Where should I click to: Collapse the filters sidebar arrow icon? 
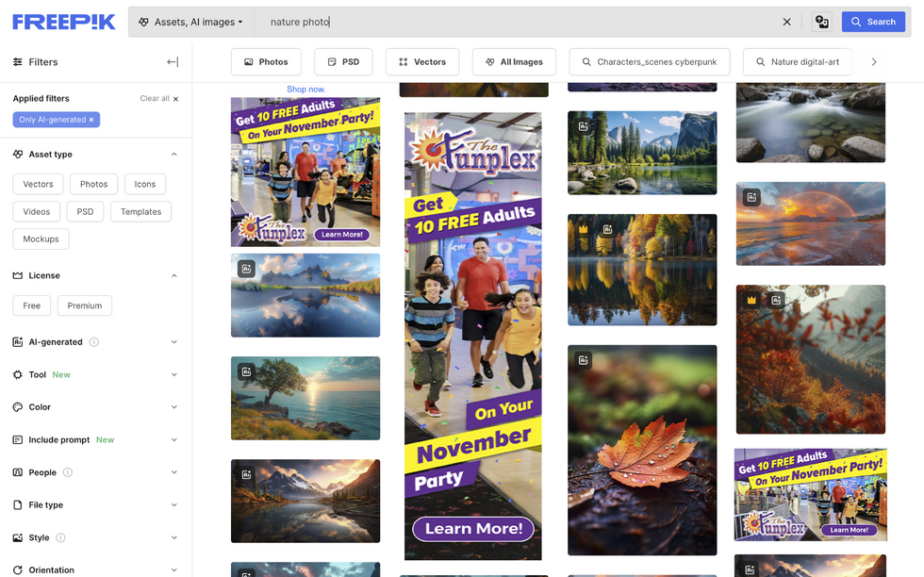pyautogui.click(x=173, y=62)
